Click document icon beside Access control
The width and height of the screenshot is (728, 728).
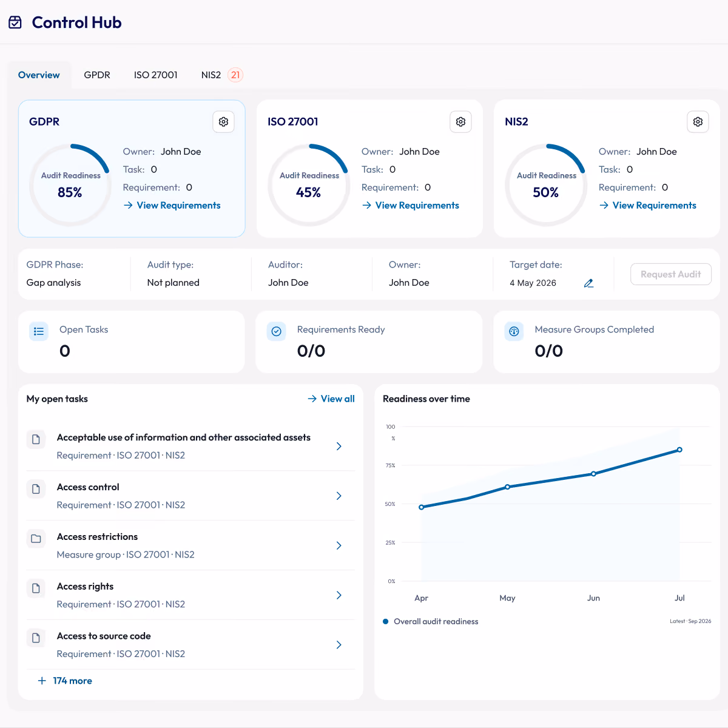36,489
